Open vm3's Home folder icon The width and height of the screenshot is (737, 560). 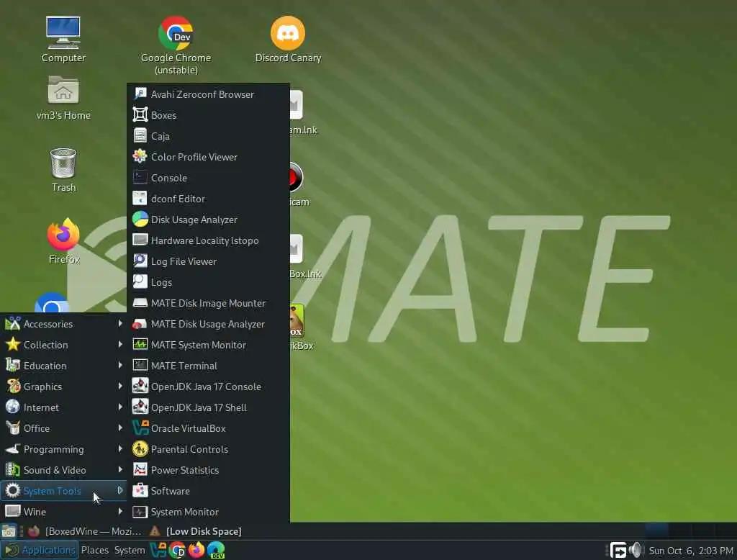tap(63, 98)
